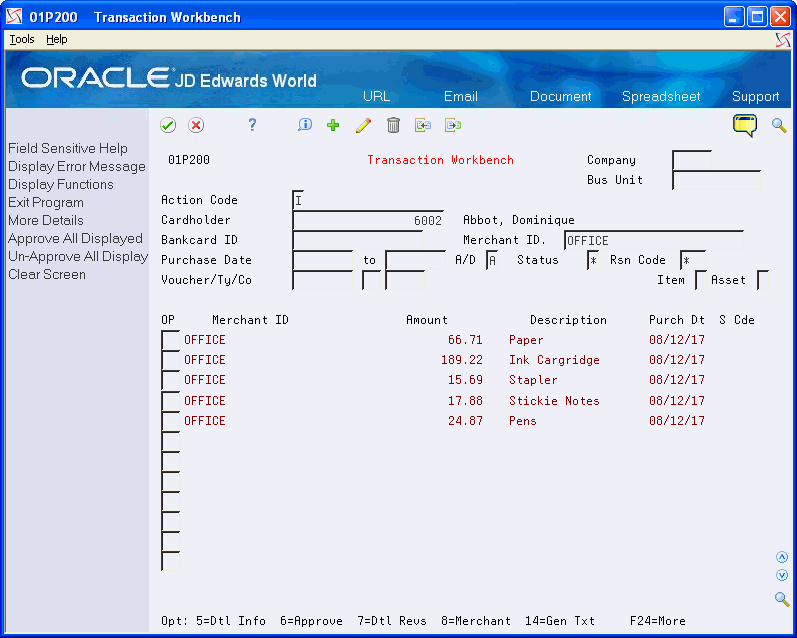Click the Company input field
Image resolution: width=797 pixels, height=638 pixels.
click(691, 160)
